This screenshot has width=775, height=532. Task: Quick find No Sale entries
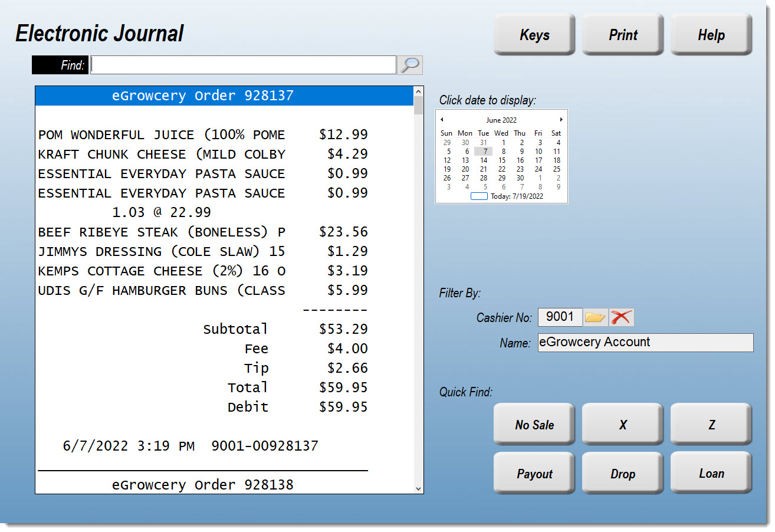534,425
